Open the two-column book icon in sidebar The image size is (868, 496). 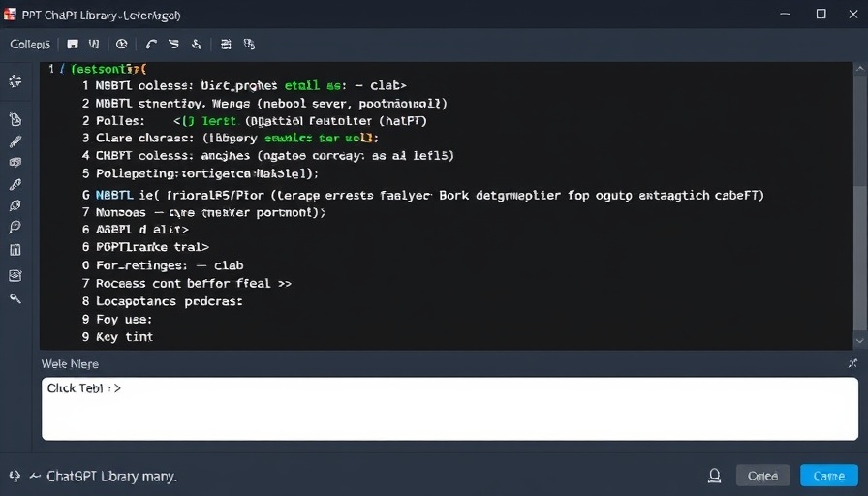[15, 250]
